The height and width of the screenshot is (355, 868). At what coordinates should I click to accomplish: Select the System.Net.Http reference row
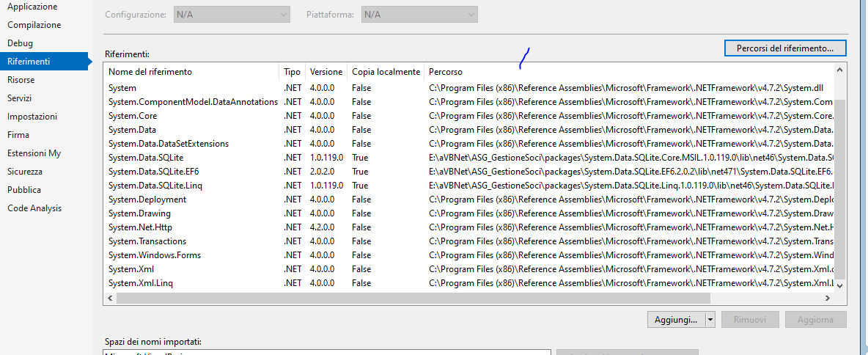(139, 227)
